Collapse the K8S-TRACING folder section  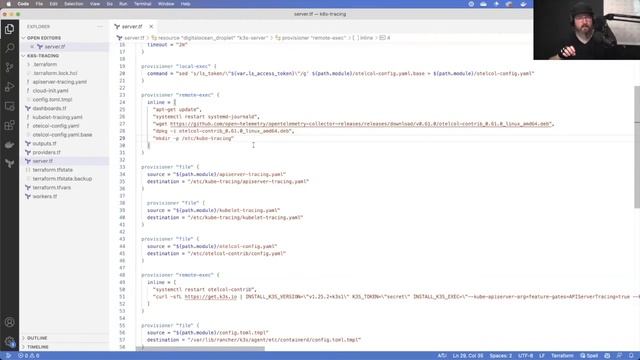43,56
